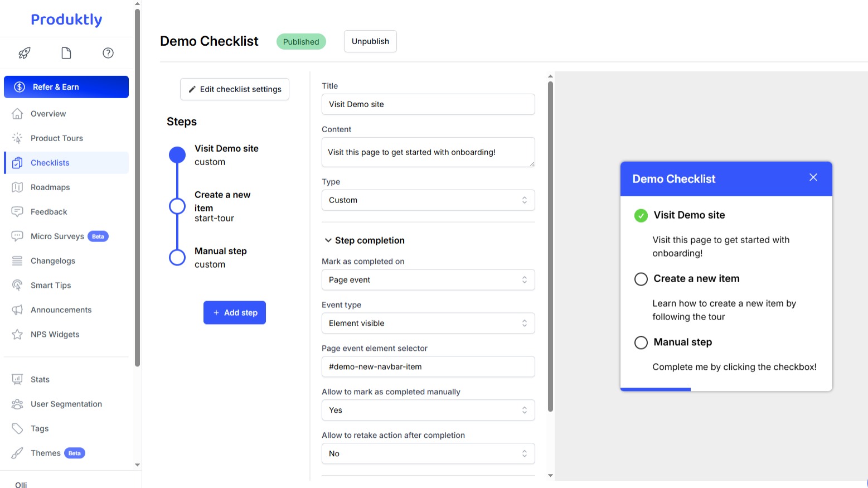The width and height of the screenshot is (868, 488).
Task: Click the Announcements megaphone icon
Action: pos(17,310)
